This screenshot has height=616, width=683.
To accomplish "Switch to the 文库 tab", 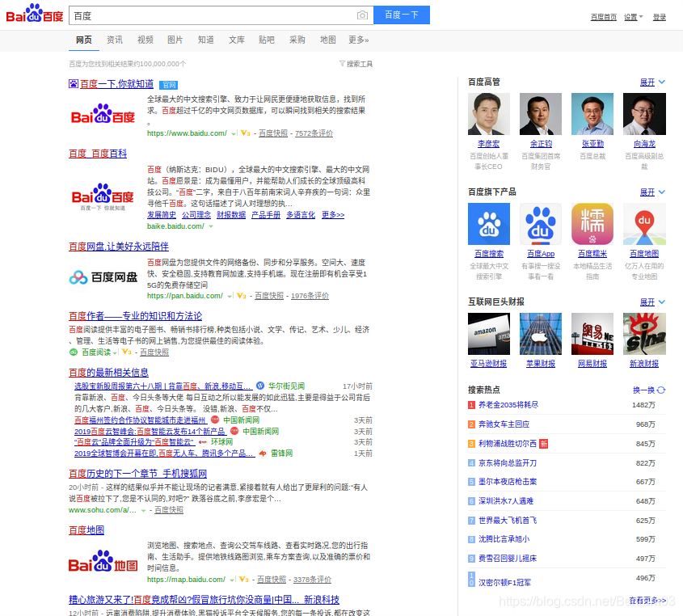I will point(237,40).
